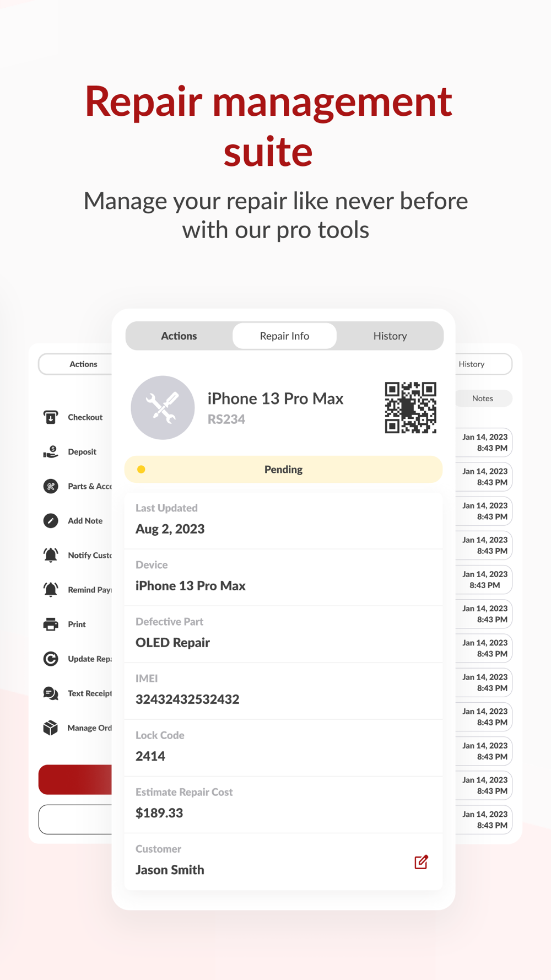Image resolution: width=551 pixels, height=980 pixels.
Task: Open the Notes pill in right panel
Action: click(x=483, y=398)
